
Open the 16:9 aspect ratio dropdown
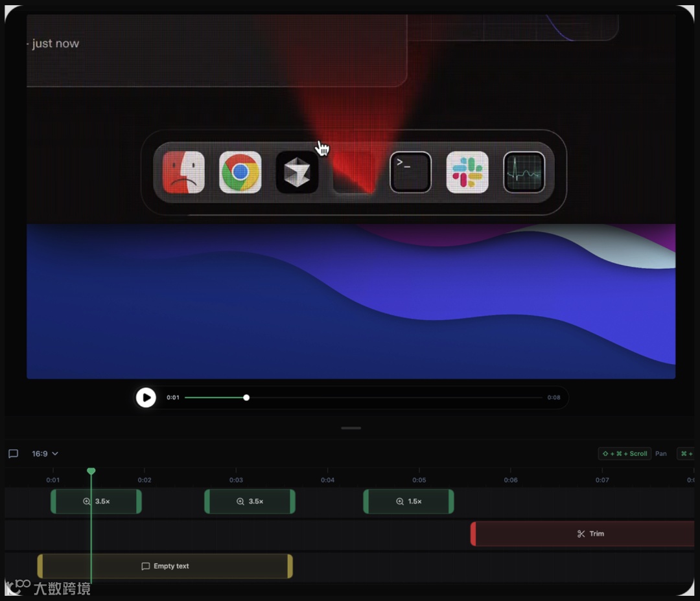pos(45,454)
